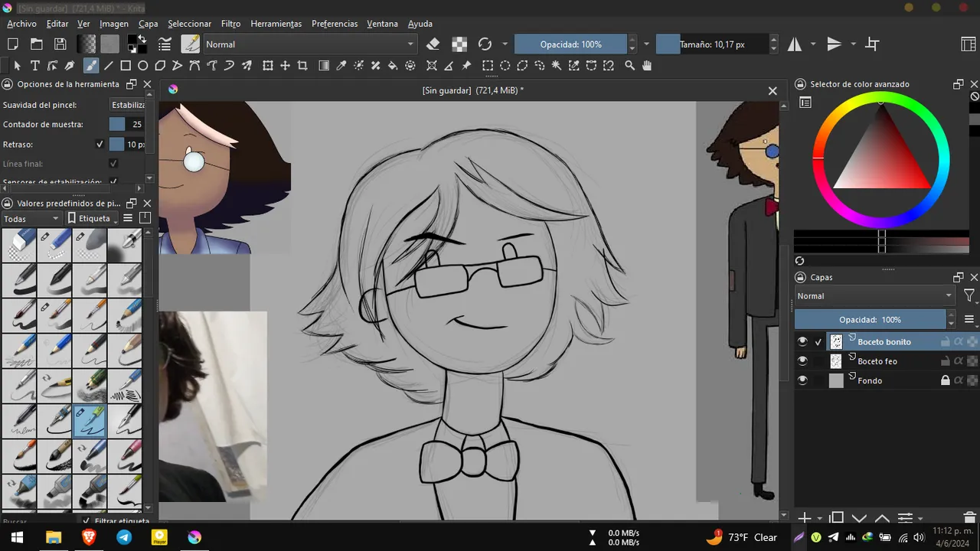This screenshot has height=551, width=980.
Task: Toggle preserve alpha checkerboard icon
Action: [459, 44]
